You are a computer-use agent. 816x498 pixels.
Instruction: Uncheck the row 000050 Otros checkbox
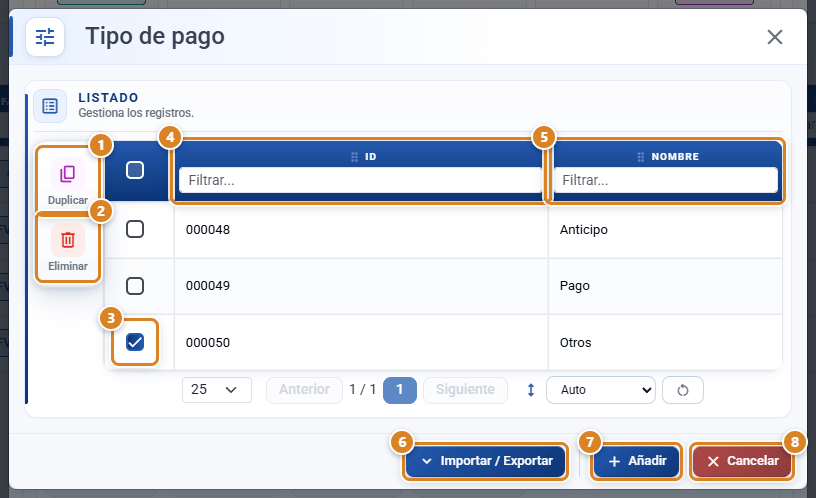point(135,342)
